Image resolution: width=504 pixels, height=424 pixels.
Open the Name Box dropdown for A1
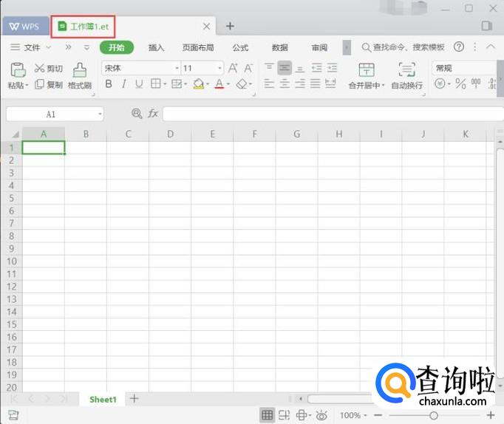click(100, 114)
